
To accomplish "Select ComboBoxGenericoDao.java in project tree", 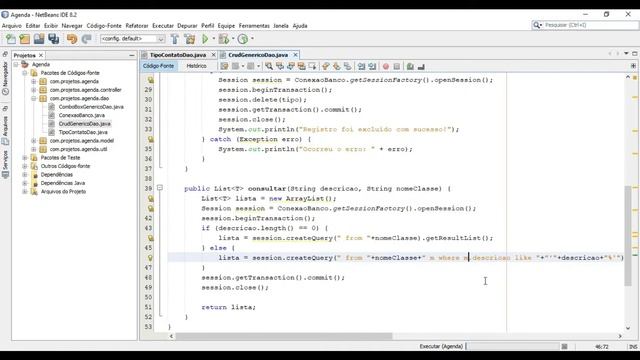I will click(x=91, y=107).
